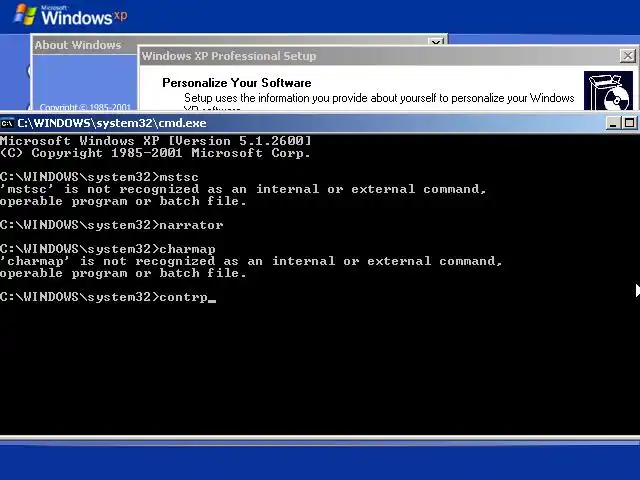Close the About Windows dialog
The image size is (640, 480).
point(436,42)
